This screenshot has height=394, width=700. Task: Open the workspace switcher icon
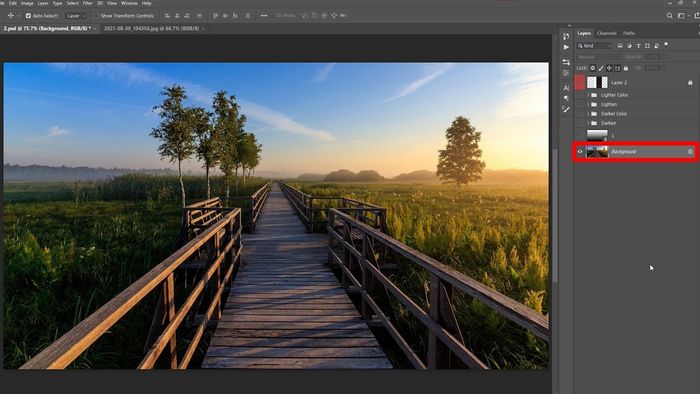pos(681,16)
